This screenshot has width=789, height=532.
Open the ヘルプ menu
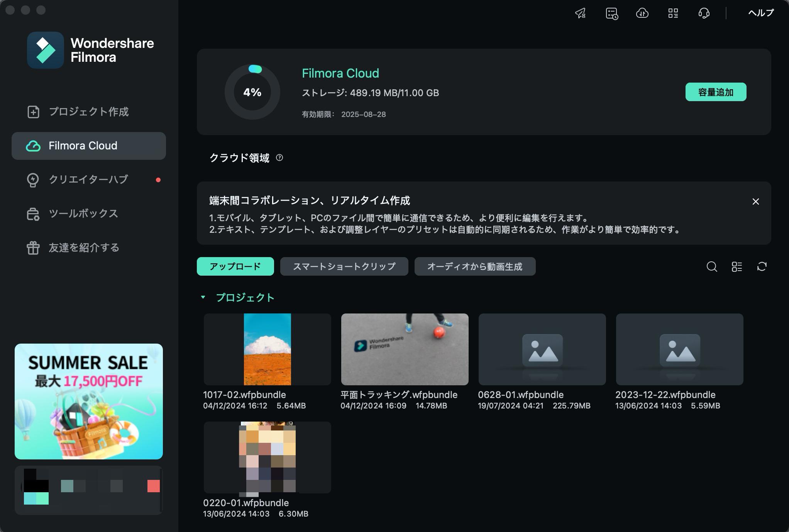click(761, 13)
